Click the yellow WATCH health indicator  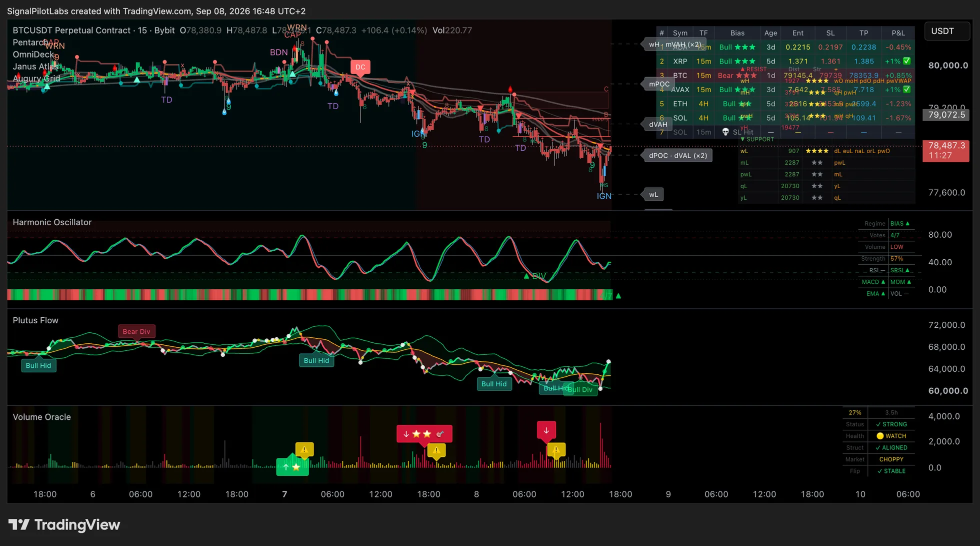click(x=891, y=436)
